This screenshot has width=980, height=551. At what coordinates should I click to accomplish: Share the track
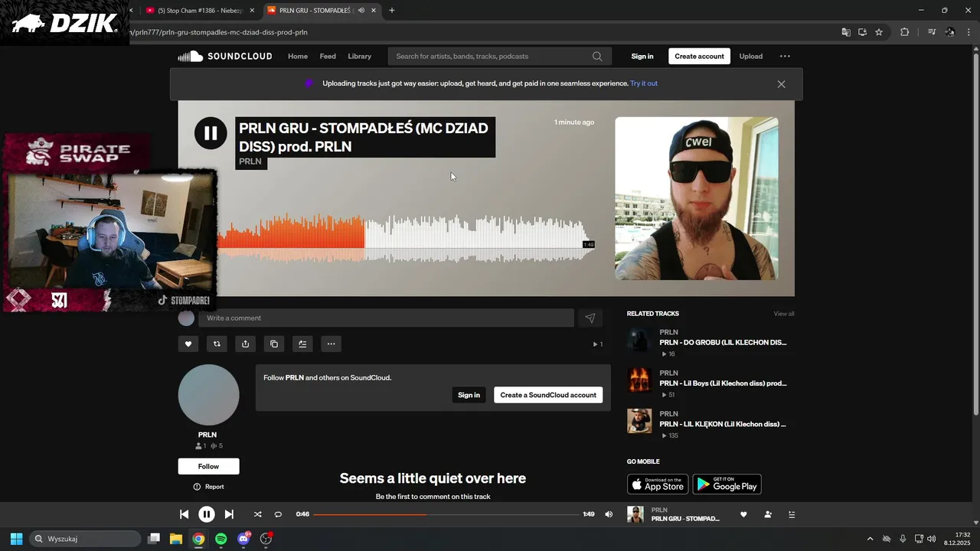[245, 344]
